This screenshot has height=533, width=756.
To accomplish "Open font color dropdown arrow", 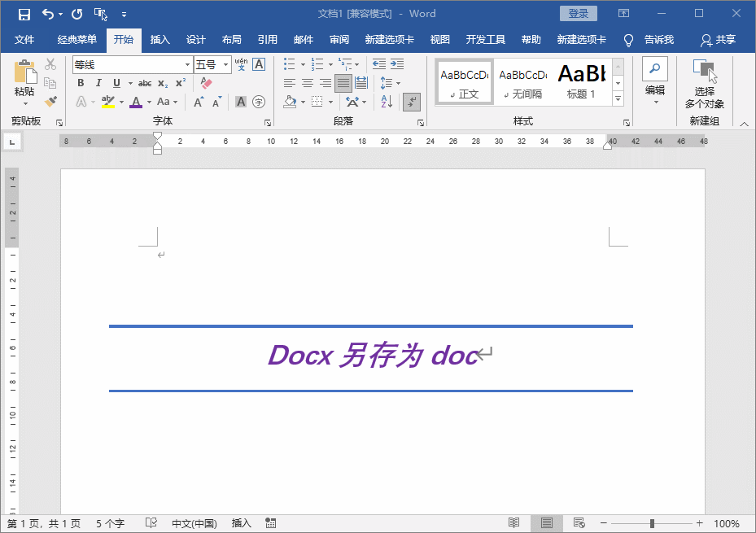I will [150, 102].
